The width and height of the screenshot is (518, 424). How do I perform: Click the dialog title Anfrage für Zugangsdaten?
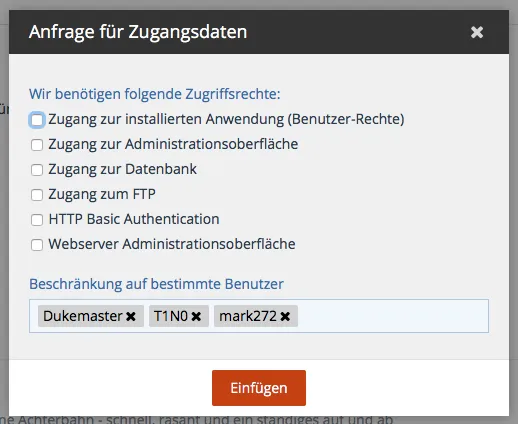pyautogui.click(x=138, y=32)
